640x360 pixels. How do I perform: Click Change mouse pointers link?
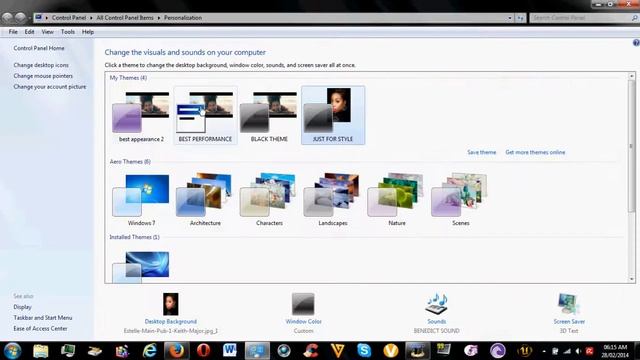43,76
